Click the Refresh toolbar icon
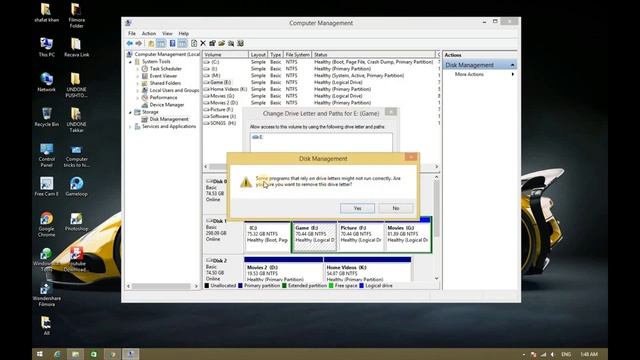 194,43
